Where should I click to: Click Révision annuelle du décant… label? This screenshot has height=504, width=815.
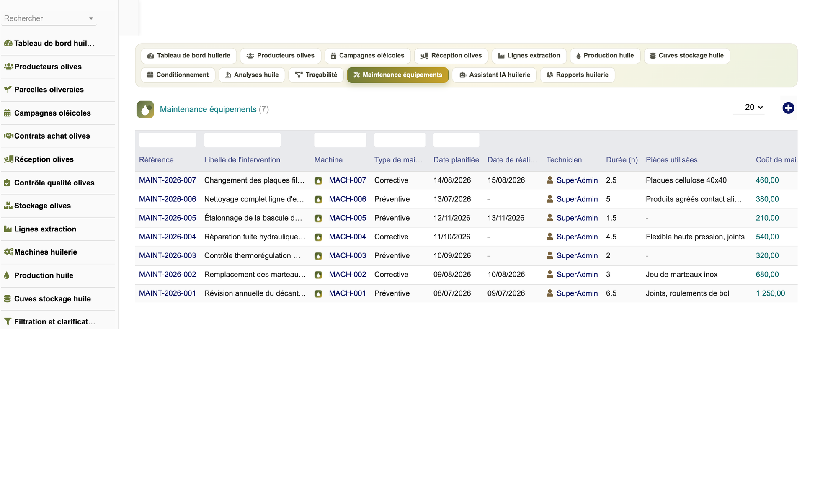(x=255, y=293)
